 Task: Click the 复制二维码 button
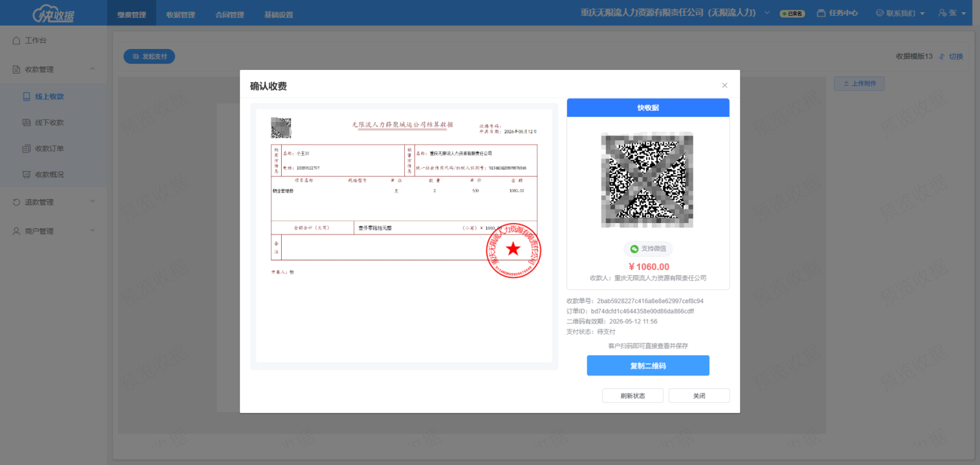tap(648, 366)
